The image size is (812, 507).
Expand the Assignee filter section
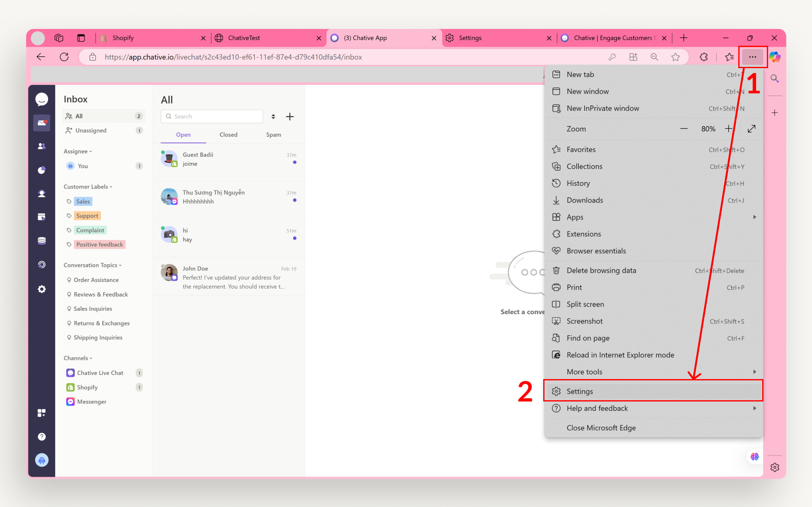tap(77, 151)
